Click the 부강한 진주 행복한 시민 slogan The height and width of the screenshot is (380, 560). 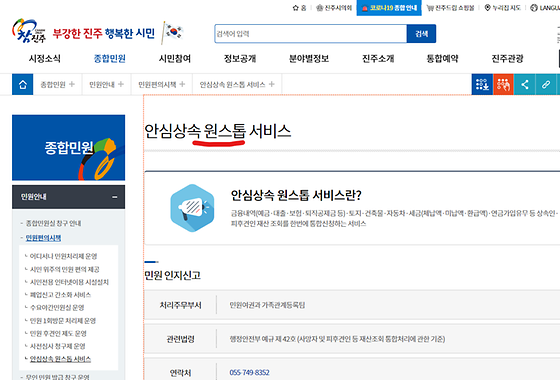tap(104, 34)
